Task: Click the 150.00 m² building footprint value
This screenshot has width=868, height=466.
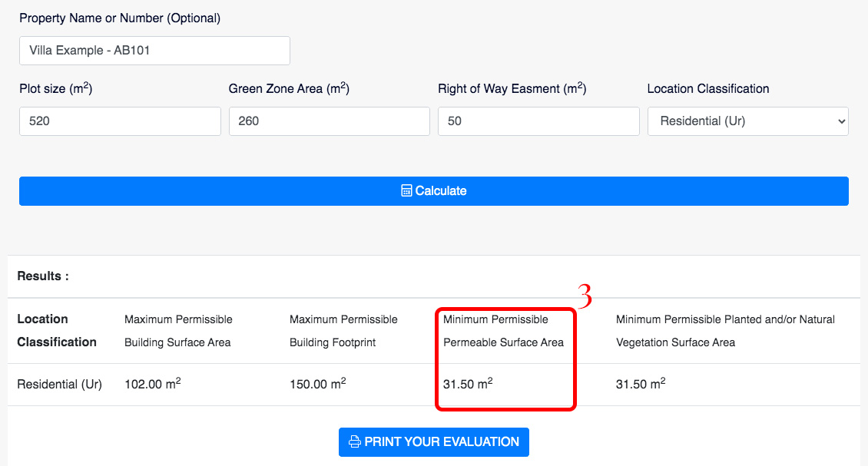Action: pyautogui.click(x=318, y=384)
